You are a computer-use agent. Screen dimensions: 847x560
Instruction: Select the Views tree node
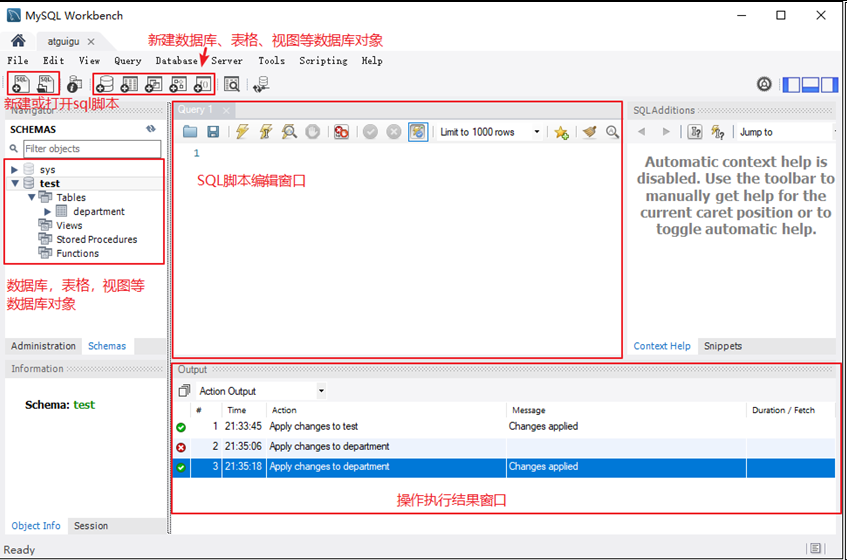pos(69,225)
